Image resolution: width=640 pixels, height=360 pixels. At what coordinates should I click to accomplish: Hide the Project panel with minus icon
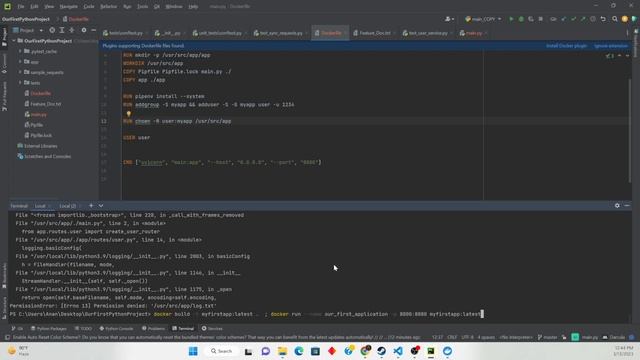coord(93,30)
